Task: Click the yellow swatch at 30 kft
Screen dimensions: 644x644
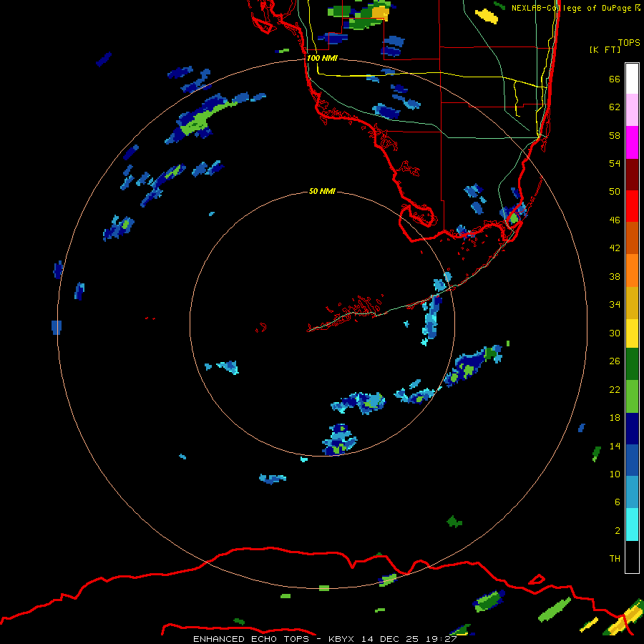Action: click(632, 333)
